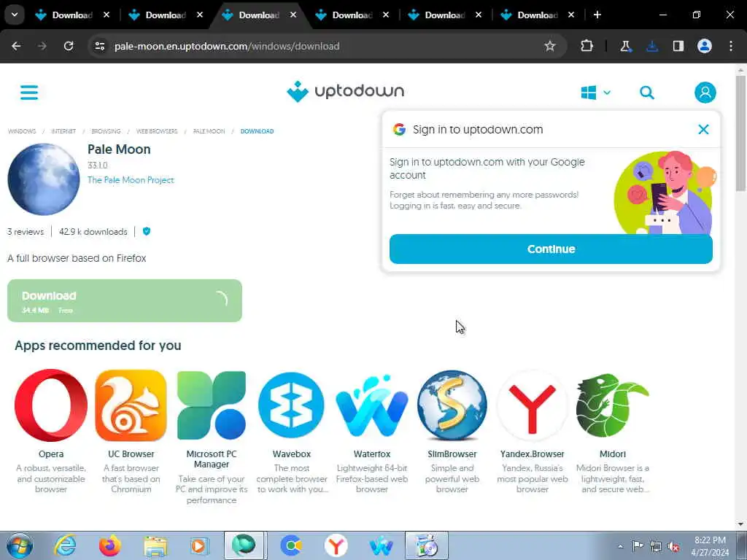This screenshot has height=560, width=747.
Task: Open the Midori app icon
Action: point(613,405)
